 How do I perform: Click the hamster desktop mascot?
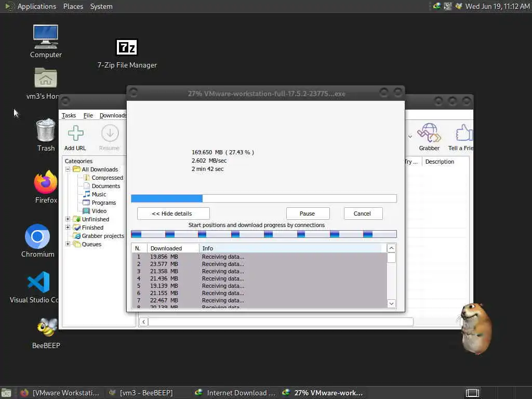[476, 328]
